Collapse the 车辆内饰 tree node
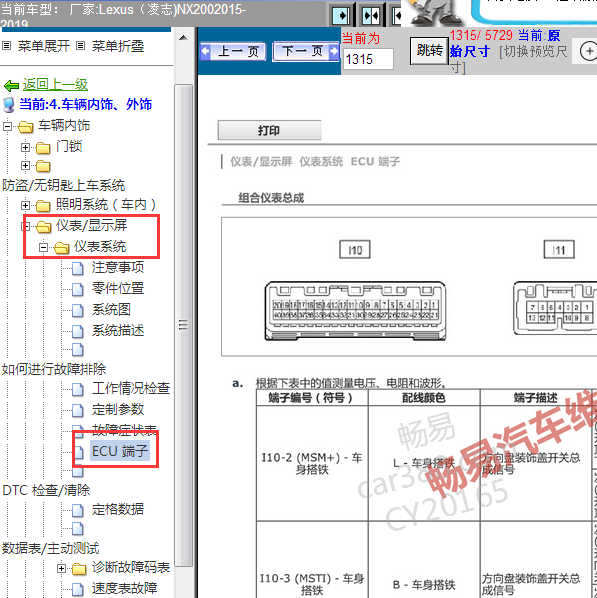 click(x=7, y=127)
